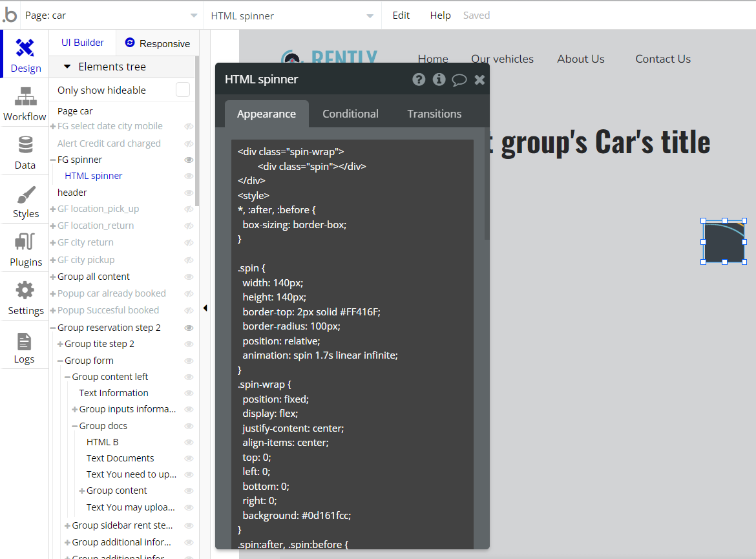Collapse the Group docs tree node
Screen dimensions: 756x559
[x=75, y=427]
